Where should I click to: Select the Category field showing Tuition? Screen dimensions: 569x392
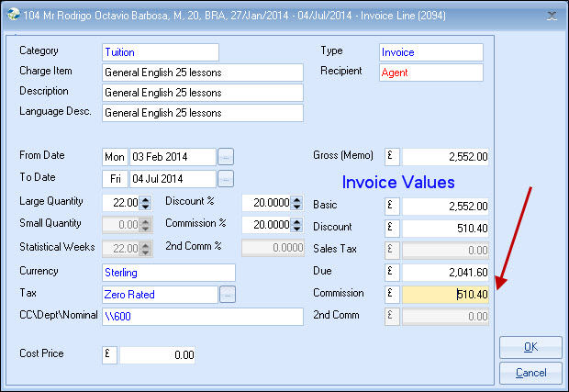[x=161, y=52]
